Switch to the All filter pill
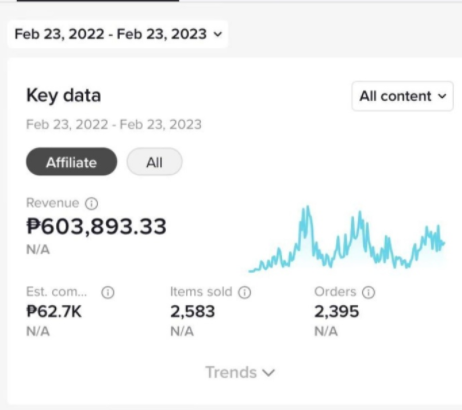This screenshot has height=410, width=462. tap(154, 162)
